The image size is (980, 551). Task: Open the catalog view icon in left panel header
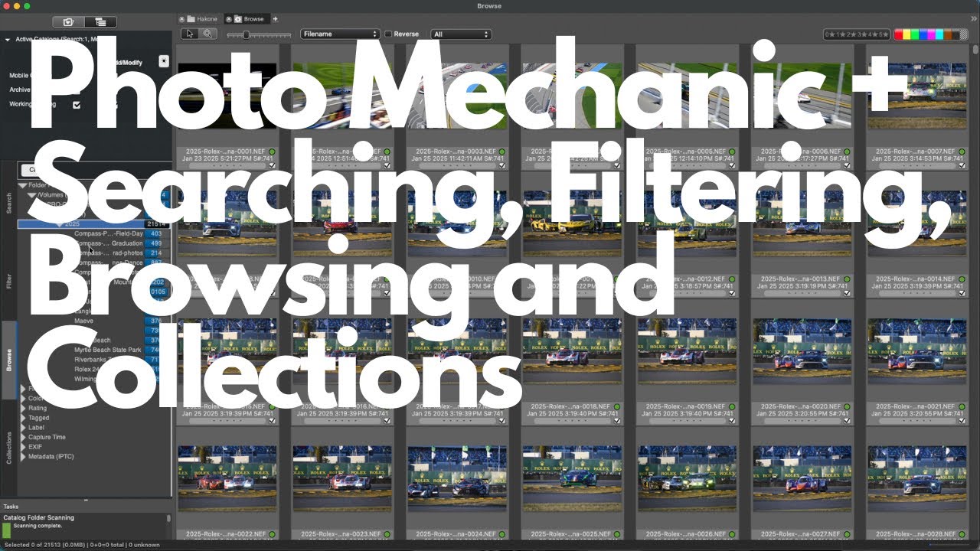[68, 22]
